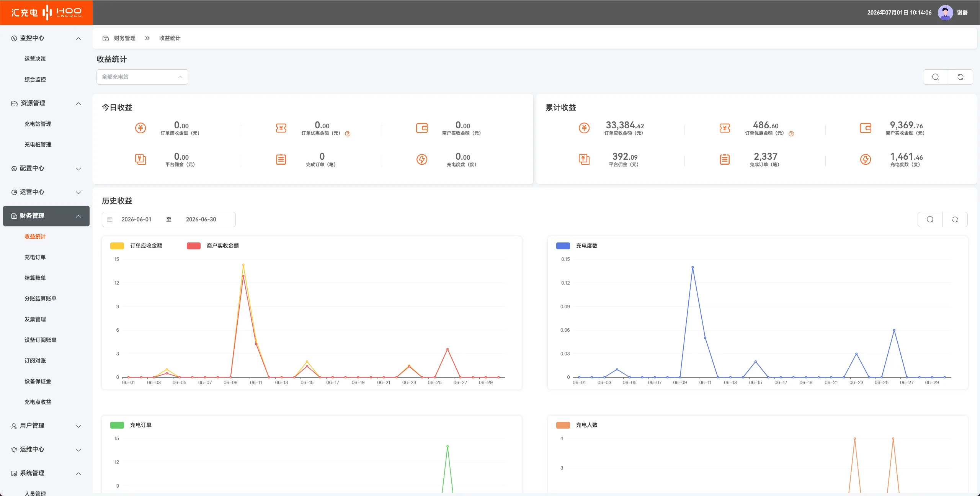Click 收益统计 breadcrumb text
This screenshot has height=496, width=980.
170,38
